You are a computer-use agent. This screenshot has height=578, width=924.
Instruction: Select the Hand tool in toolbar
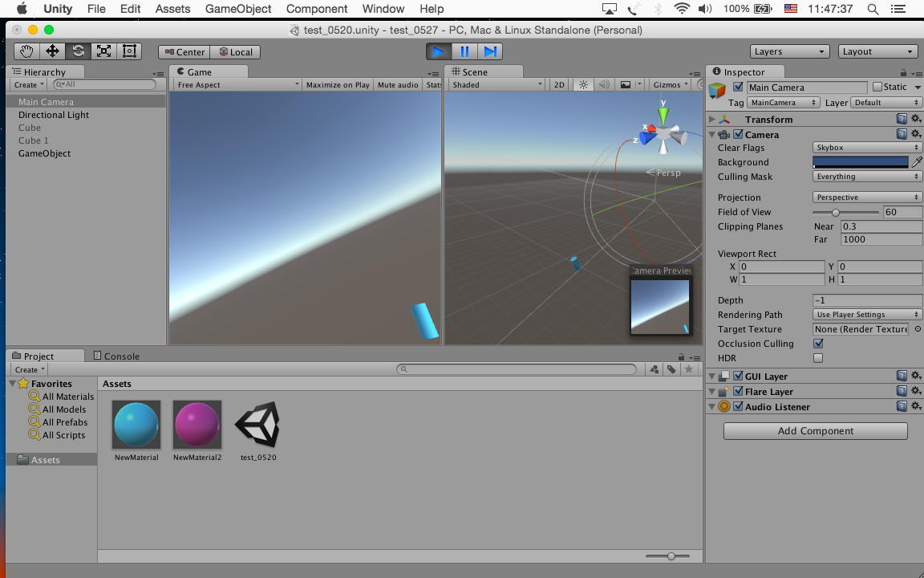(x=26, y=51)
